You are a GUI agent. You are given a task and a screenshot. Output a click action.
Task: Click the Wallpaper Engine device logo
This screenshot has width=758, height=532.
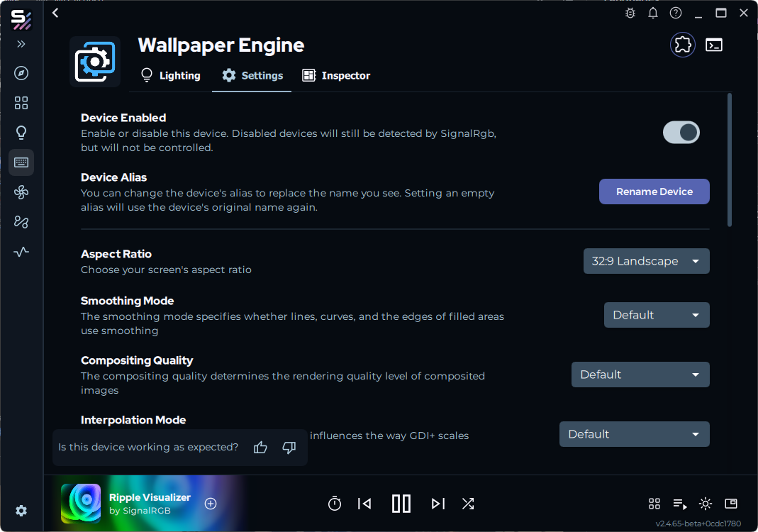tap(95, 62)
